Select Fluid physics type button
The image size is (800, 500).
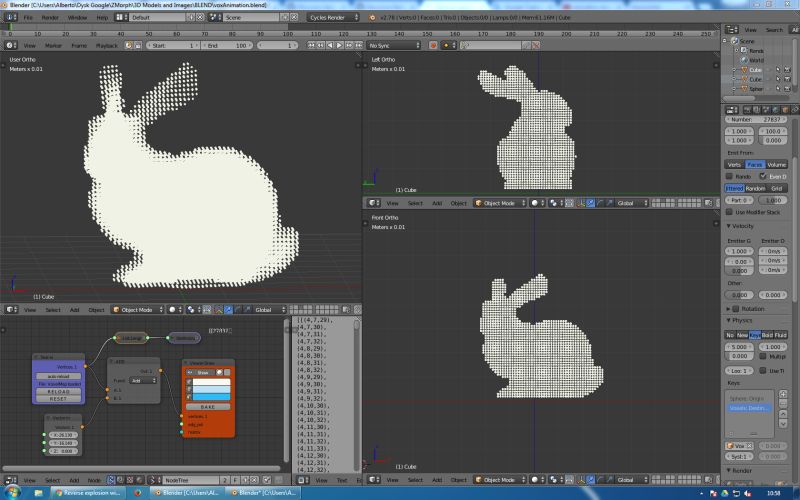point(781,335)
